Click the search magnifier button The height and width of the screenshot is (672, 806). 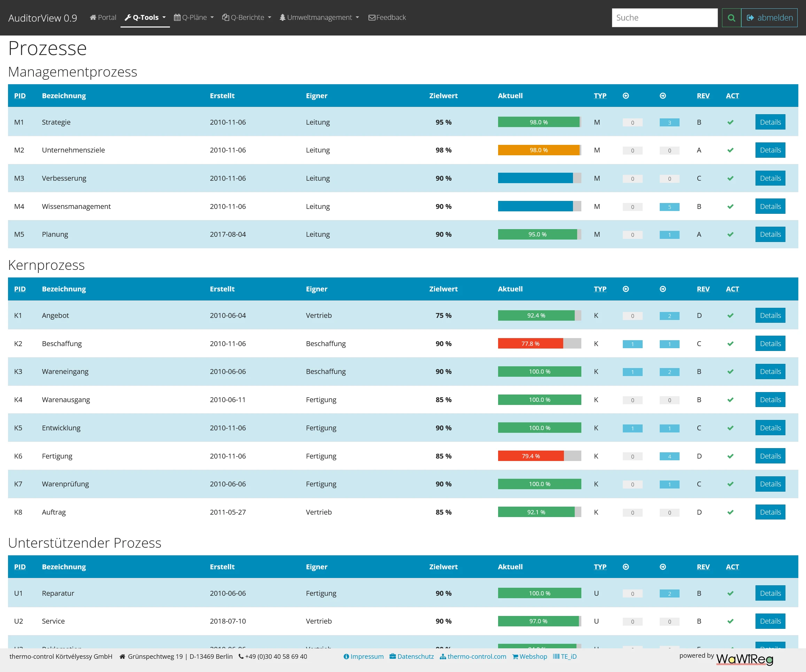731,18
